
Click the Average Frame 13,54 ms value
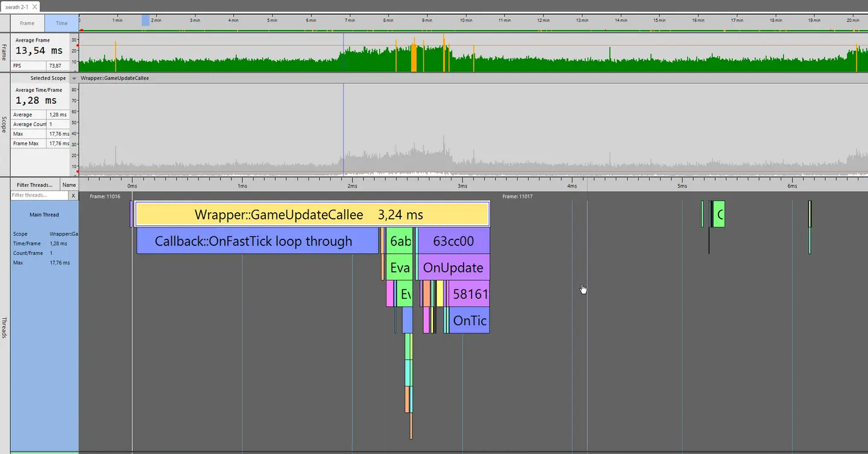[x=39, y=51]
